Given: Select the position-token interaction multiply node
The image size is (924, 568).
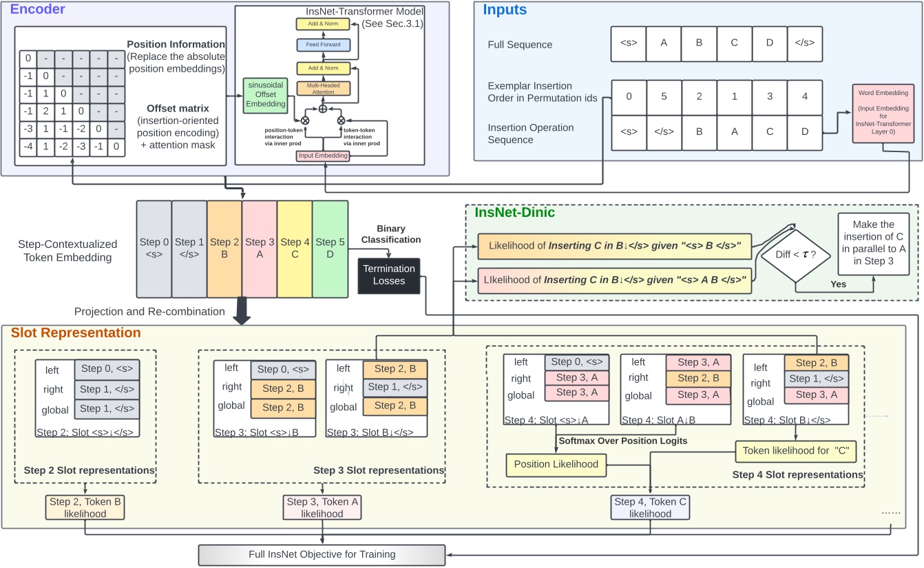Looking at the screenshot, I should (x=304, y=120).
